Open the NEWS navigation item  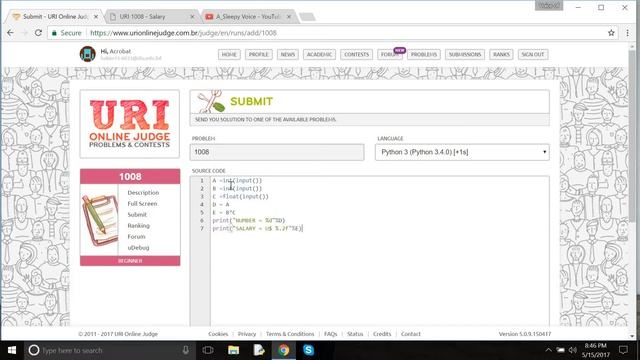tap(288, 54)
